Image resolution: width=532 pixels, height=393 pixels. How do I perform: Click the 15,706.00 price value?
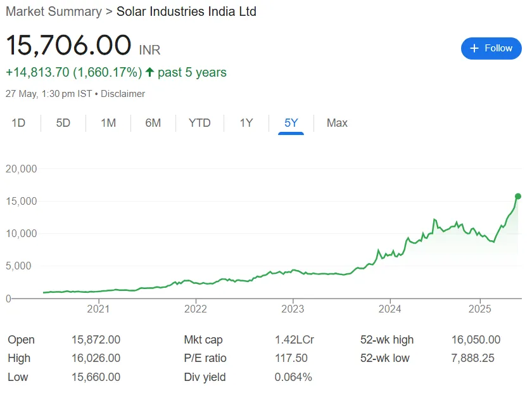68,45
